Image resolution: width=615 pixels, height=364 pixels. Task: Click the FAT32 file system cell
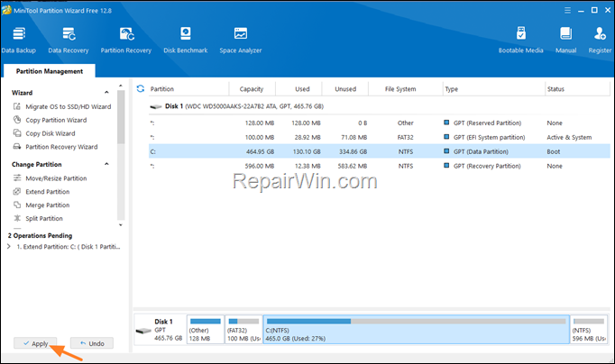[405, 137]
